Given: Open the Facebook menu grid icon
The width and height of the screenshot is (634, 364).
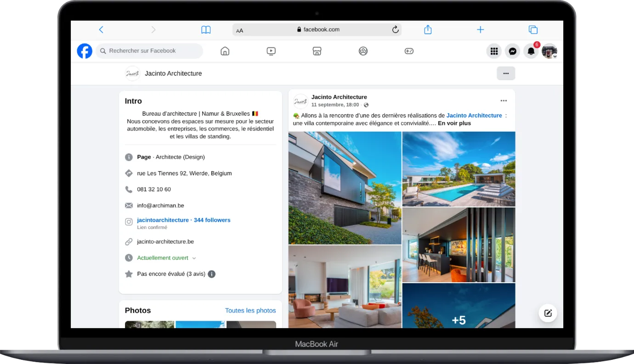Looking at the screenshot, I should (494, 51).
